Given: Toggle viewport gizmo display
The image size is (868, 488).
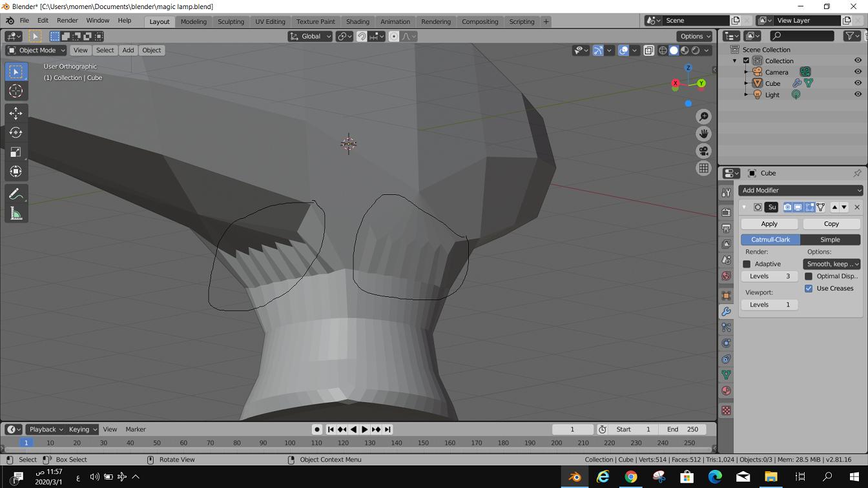Looking at the screenshot, I should click(x=598, y=50).
